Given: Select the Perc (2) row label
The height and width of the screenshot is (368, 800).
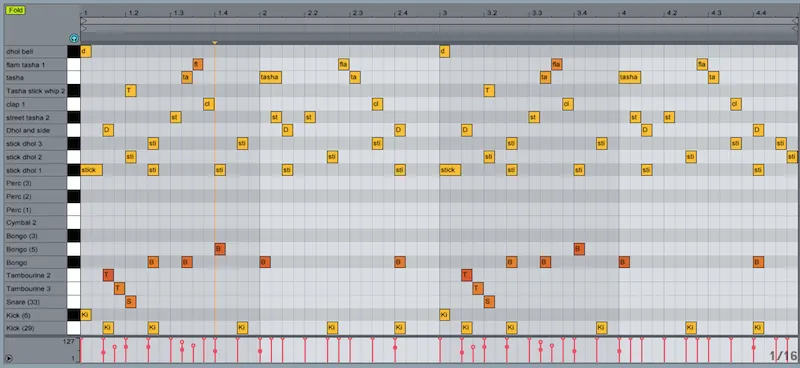Looking at the screenshot, I should click(x=36, y=197).
